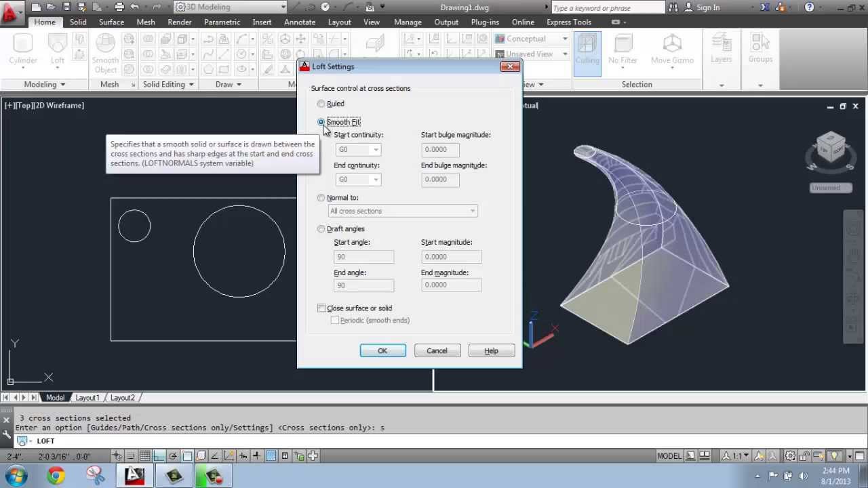Toggle the grid display status bar icon
This screenshot has height=488, width=868.
(144, 456)
